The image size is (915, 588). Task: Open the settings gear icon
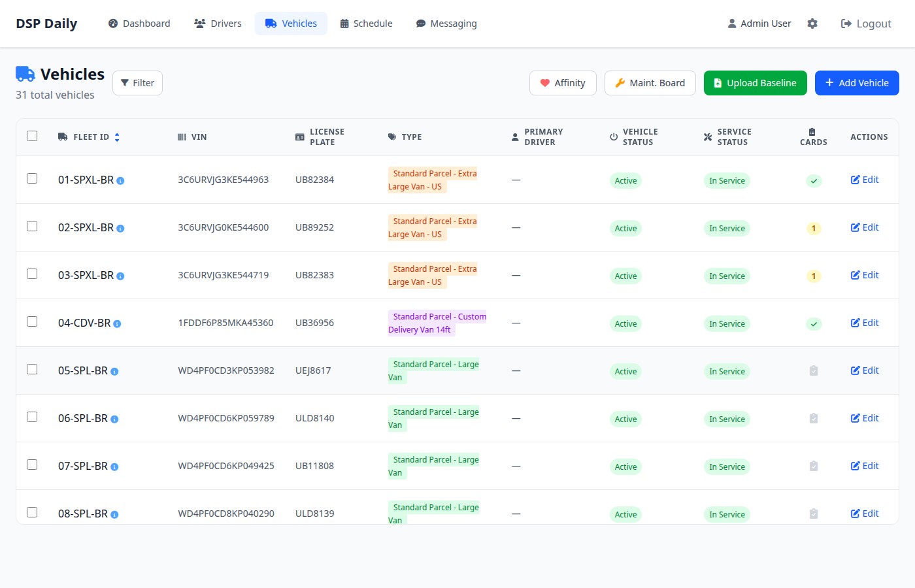812,23
